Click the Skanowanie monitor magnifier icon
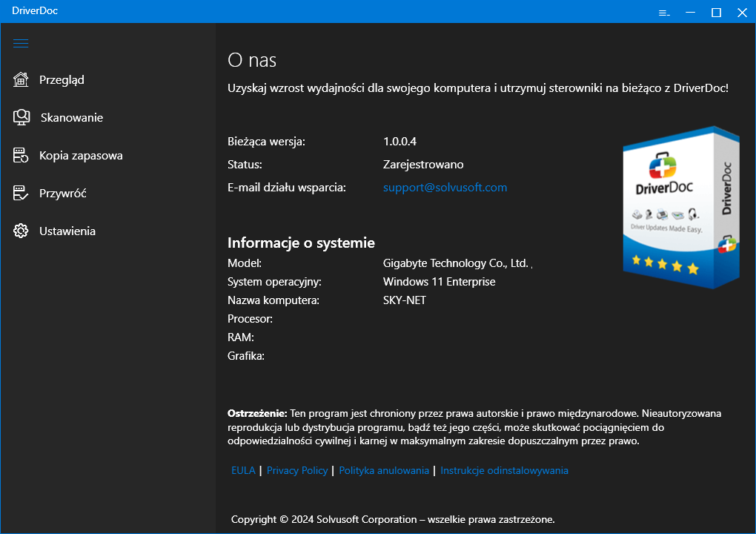 [21, 117]
